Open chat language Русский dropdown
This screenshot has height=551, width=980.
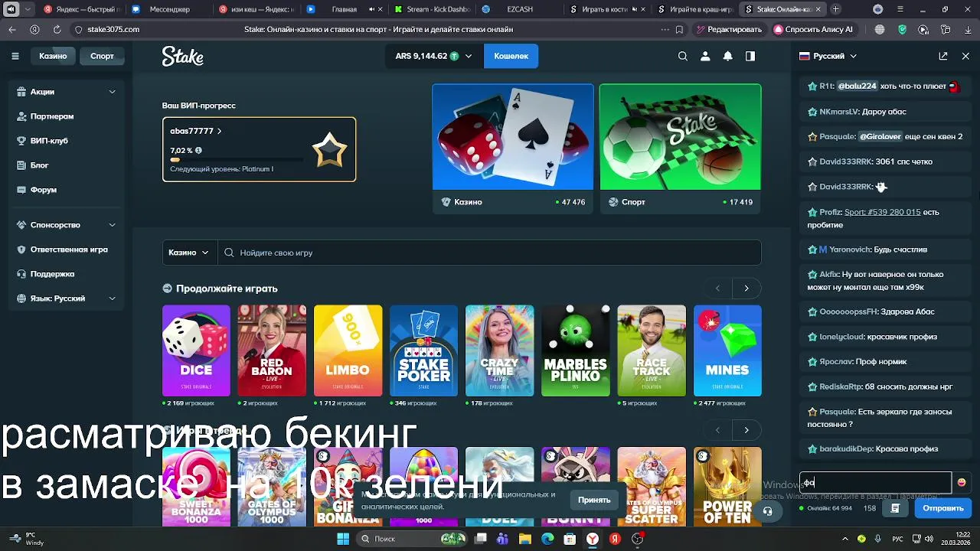pos(828,56)
